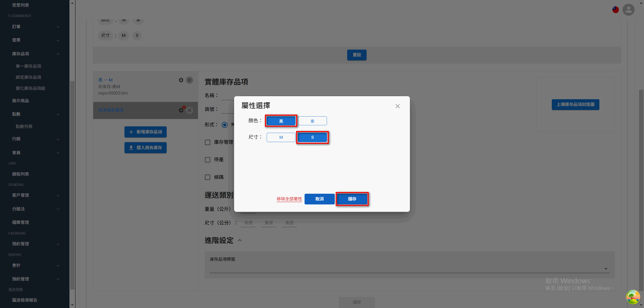Open 展示商品 in the sidebar
Viewport: 644px width, 308px height.
pyautogui.click(x=20, y=101)
